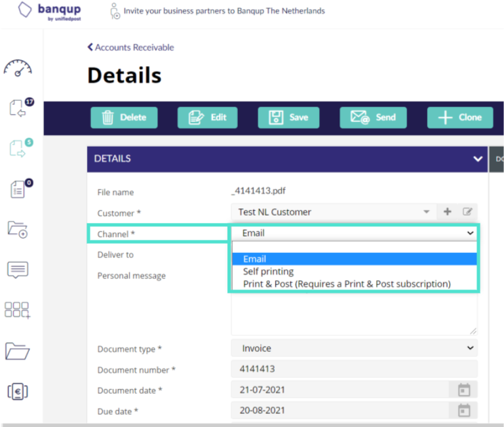Click the Due date * label
Screen dimensions: 504x427
pos(117,411)
